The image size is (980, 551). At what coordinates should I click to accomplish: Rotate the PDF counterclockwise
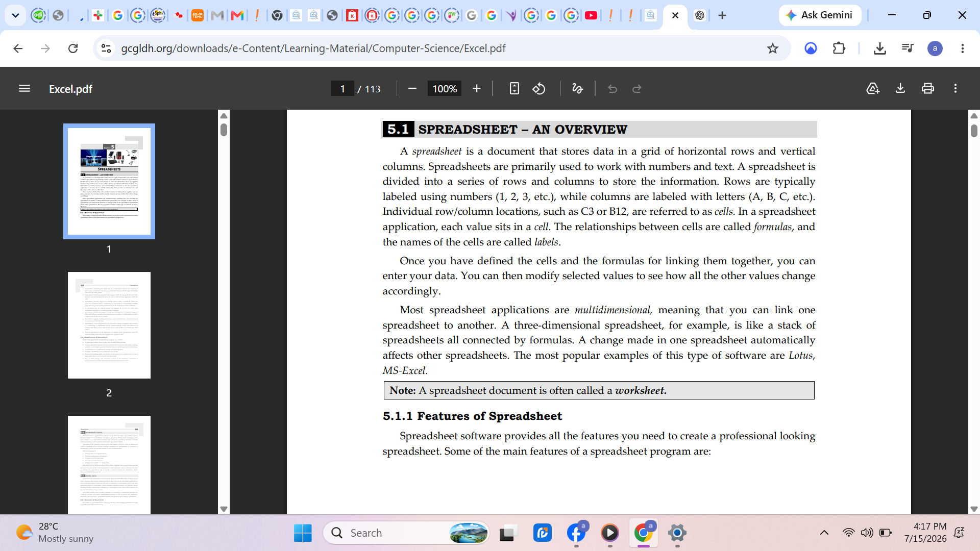click(539, 89)
